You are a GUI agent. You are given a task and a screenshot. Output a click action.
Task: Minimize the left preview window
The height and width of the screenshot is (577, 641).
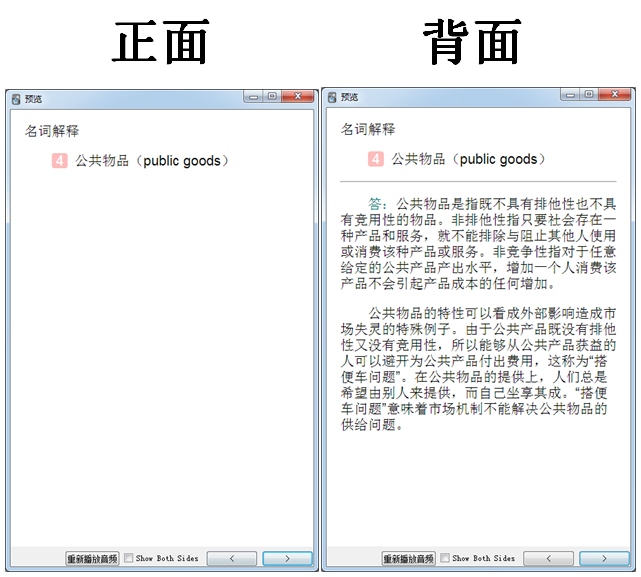click(x=253, y=97)
